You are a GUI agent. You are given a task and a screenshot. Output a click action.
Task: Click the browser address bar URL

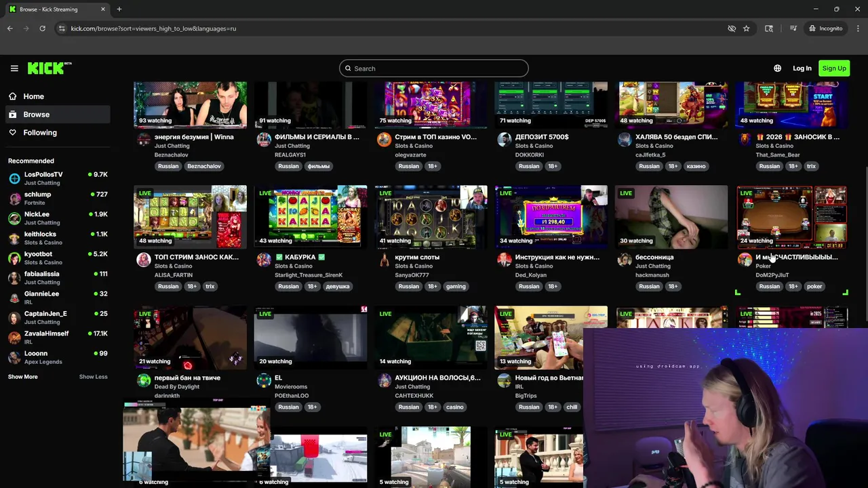[x=154, y=28]
